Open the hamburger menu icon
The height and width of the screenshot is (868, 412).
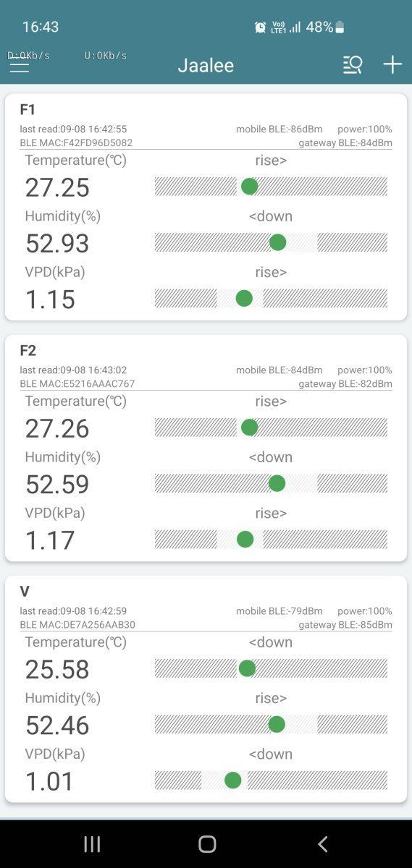pyautogui.click(x=20, y=65)
